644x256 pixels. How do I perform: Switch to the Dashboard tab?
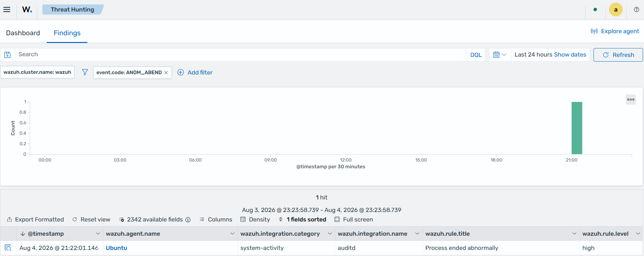click(x=23, y=33)
